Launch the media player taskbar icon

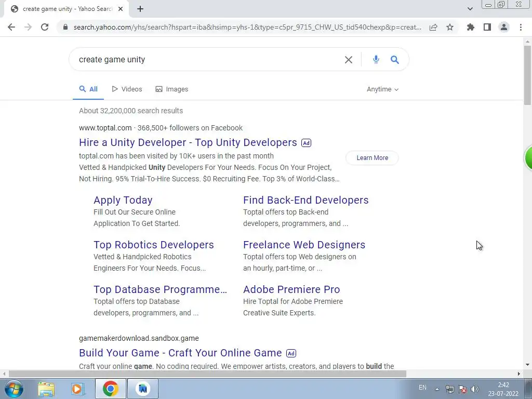click(78, 389)
